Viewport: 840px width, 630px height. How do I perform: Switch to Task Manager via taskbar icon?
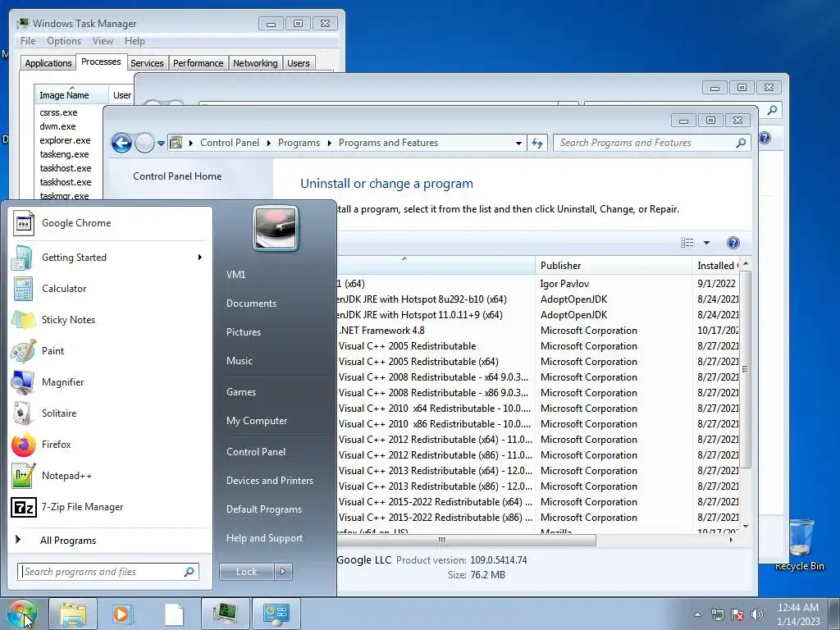(x=225, y=614)
